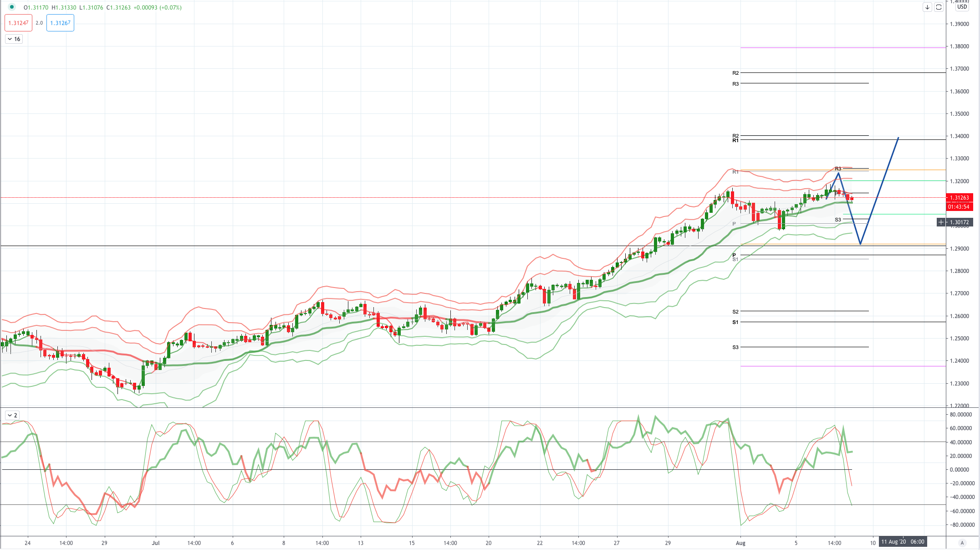
Task: Click the −80.00000 oscillator axis label
Action: click(x=962, y=525)
